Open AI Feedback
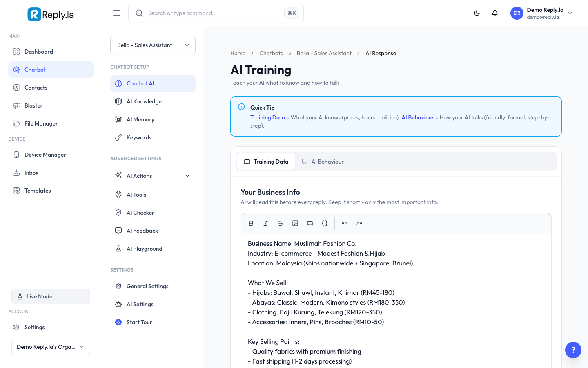 tap(153, 231)
